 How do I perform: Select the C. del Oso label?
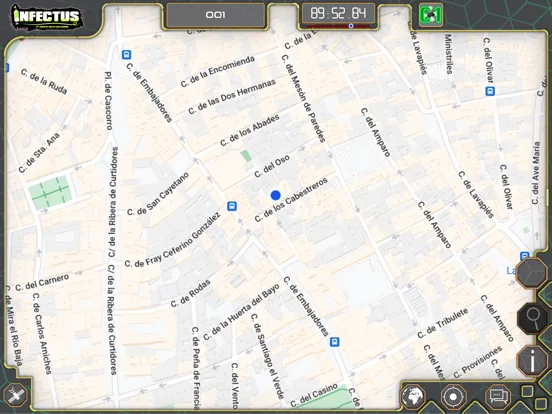coord(272,166)
